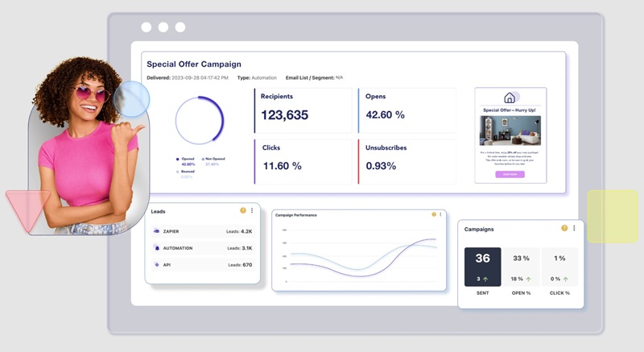Image resolution: width=644 pixels, height=352 pixels.
Task: Click the Zapier icon in Leads
Action: click(157, 231)
